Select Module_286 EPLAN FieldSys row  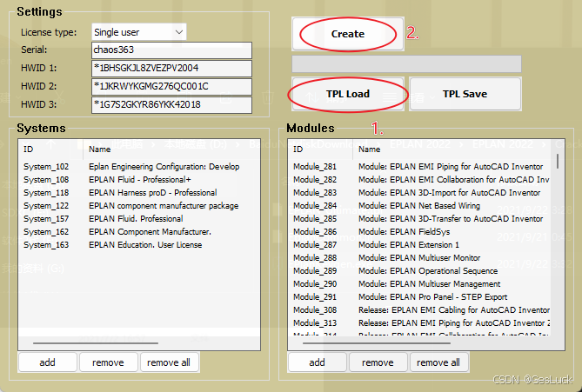[420, 231]
